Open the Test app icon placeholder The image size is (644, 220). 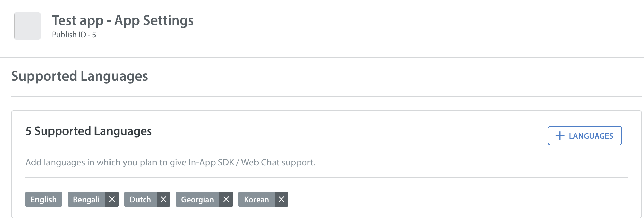click(27, 26)
